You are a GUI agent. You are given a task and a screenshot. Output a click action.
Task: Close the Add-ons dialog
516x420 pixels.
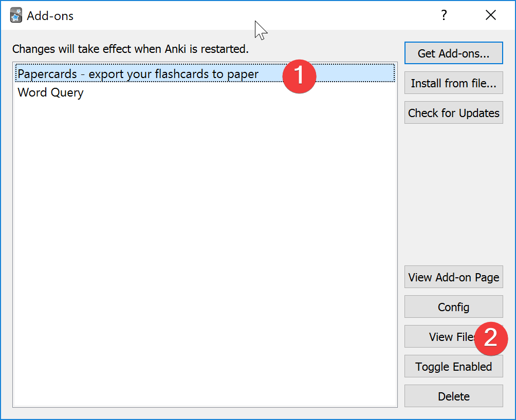(490, 15)
